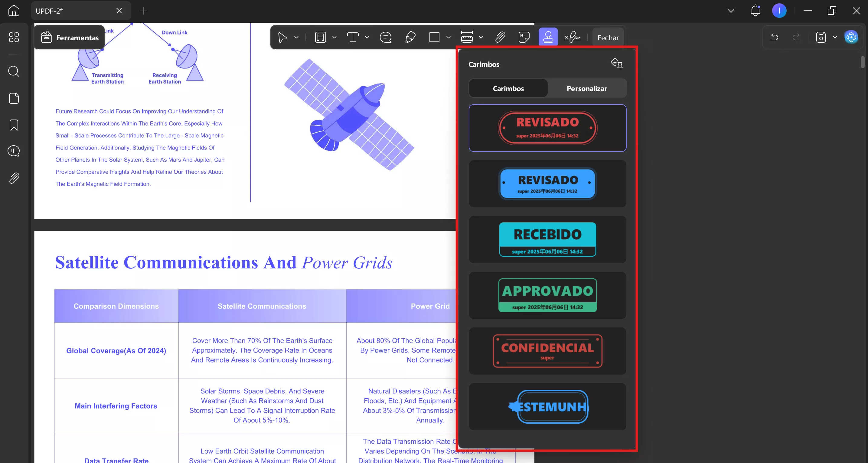Choose the sticker tool icon
Viewport: 868px width, 463px height.
coord(524,37)
